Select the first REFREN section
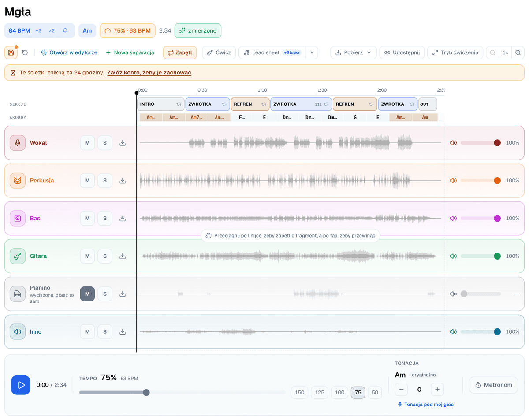529x420 pixels. (x=250, y=104)
